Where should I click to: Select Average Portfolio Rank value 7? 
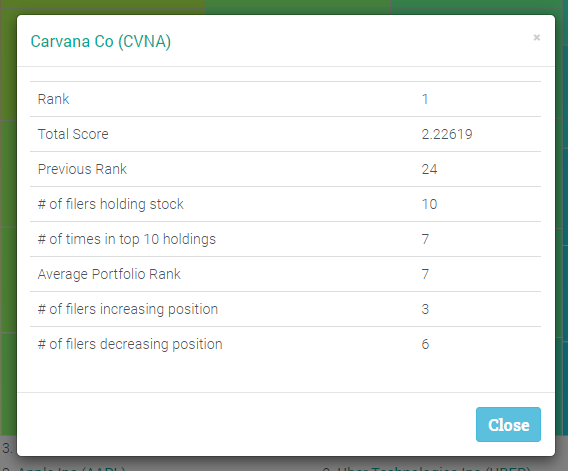click(425, 274)
